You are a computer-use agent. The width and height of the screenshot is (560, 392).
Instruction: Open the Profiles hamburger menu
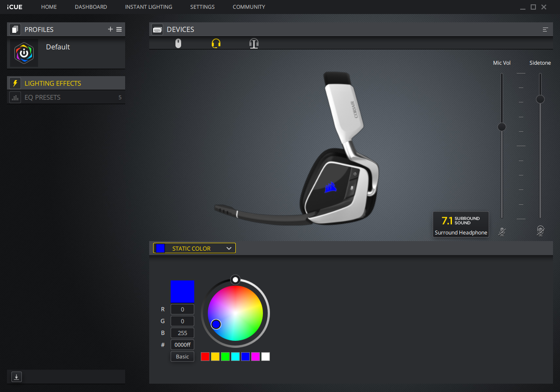(119, 29)
